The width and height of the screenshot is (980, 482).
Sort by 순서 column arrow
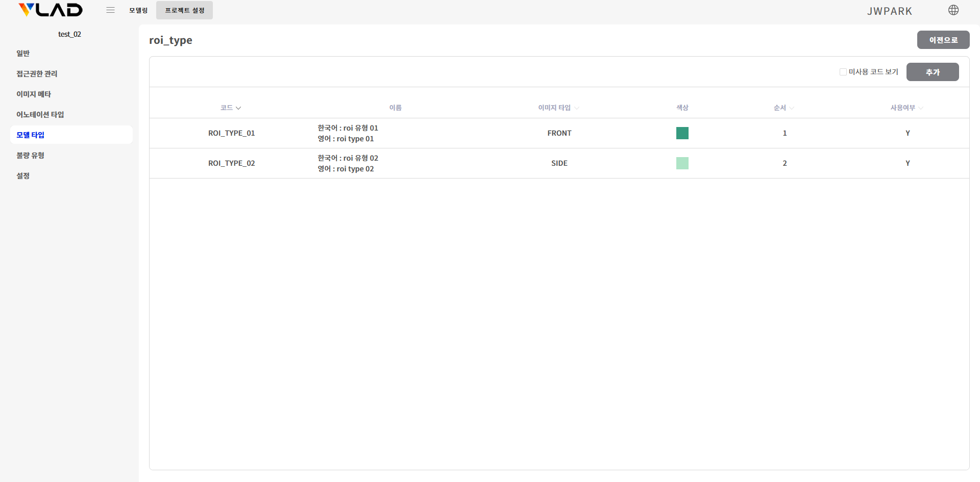click(792, 108)
